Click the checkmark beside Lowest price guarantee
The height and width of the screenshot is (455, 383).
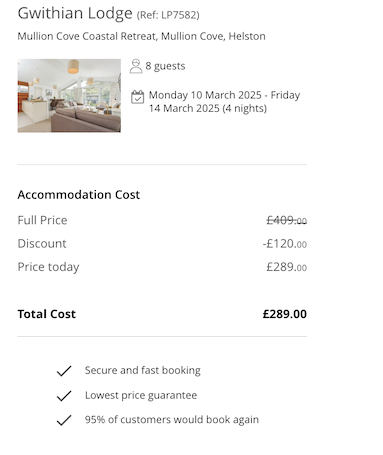click(x=64, y=396)
